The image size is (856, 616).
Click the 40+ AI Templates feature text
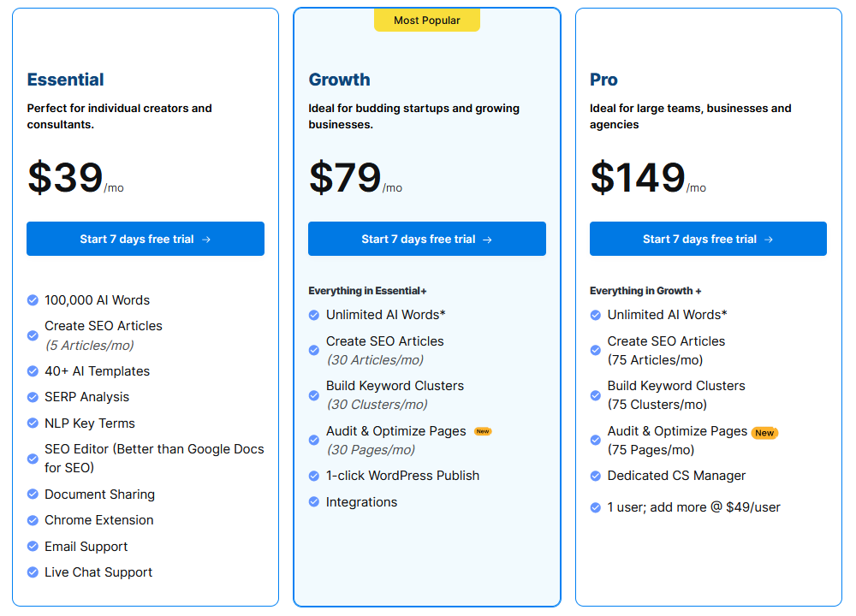(x=97, y=371)
